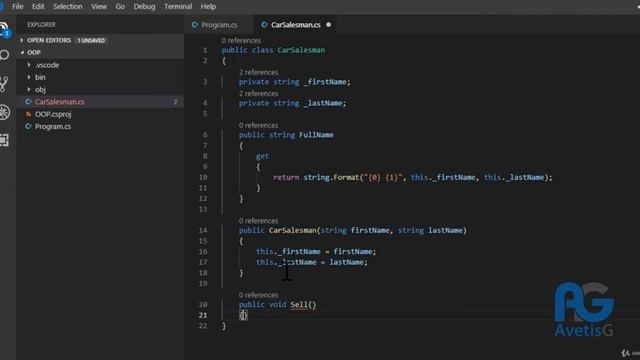Screen dimensions: 640x360
Task: Open the Selection menu
Action: click(68, 7)
